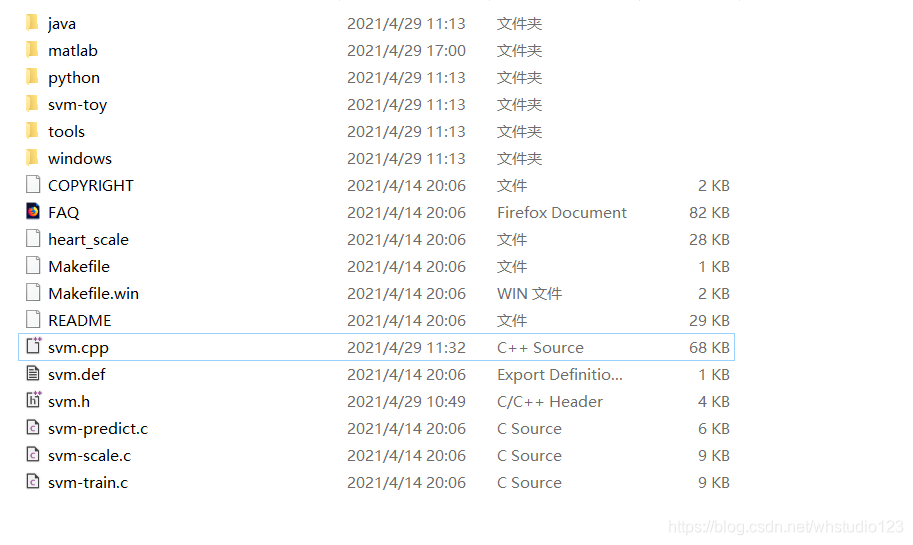This screenshot has width=913, height=545.
Task: Click the C Source type of svm-predict.c
Action: [x=529, y=429]
